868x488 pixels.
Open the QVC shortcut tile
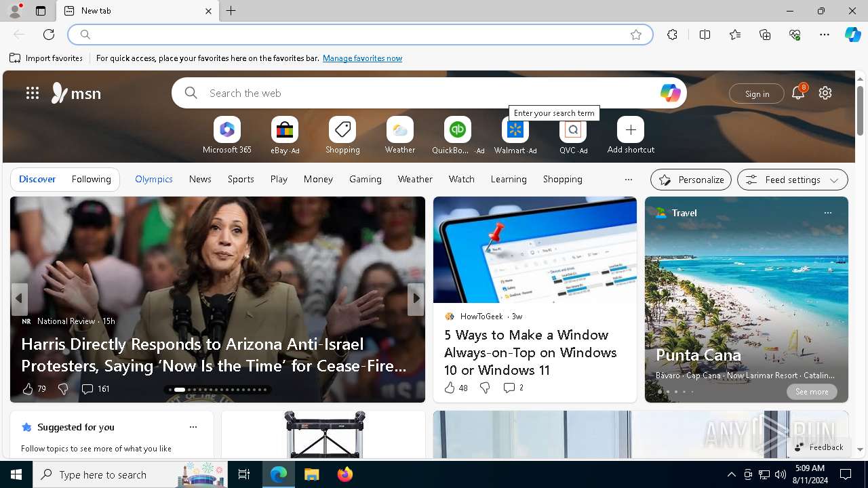[573, 136]
